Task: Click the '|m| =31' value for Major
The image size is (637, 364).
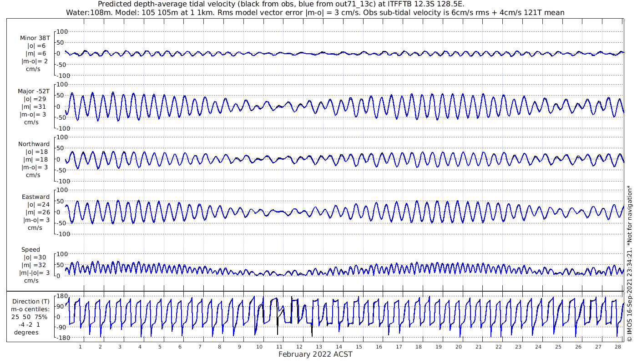Action: point(35,107)
